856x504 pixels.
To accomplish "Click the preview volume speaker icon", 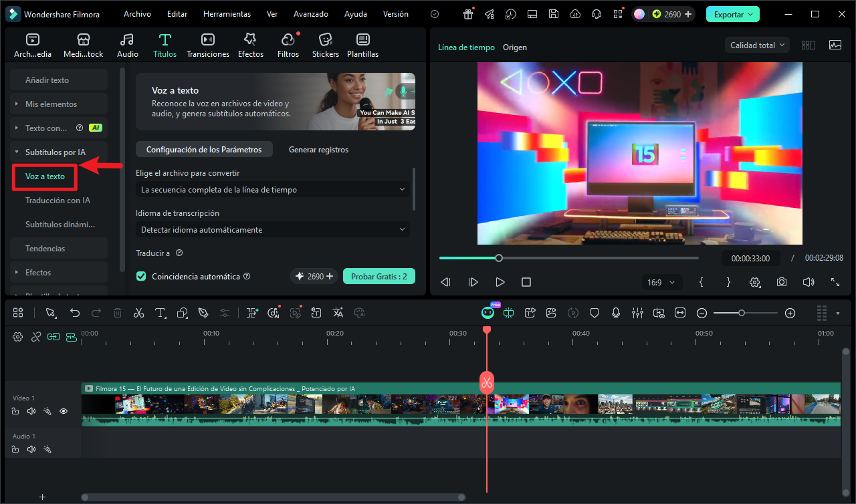I will (809, 282).
